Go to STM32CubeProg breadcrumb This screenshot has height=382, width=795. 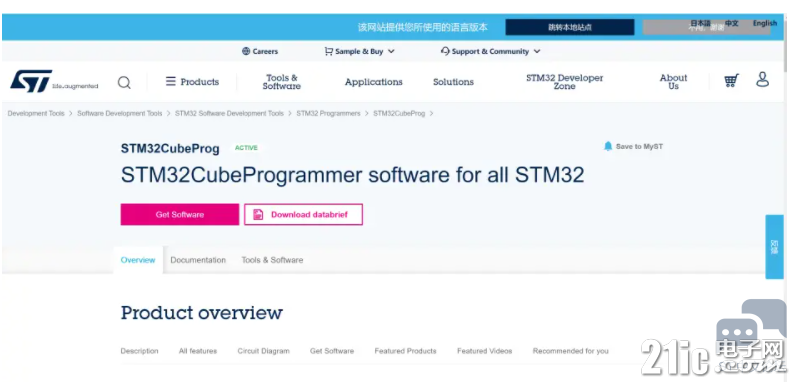coord(399,114)
